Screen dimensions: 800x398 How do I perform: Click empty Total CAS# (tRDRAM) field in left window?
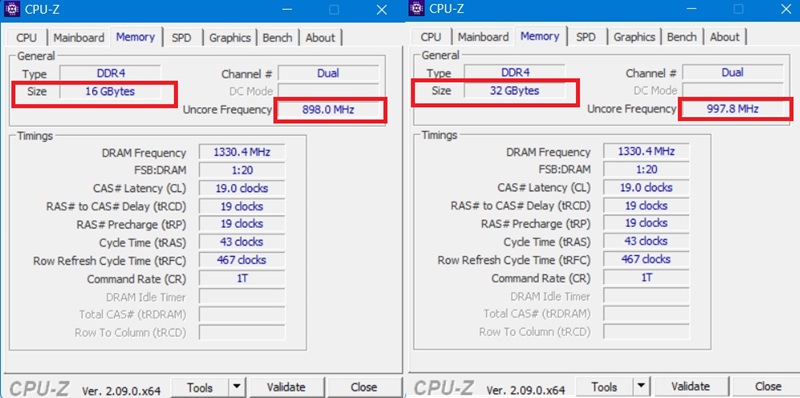point(242,314)
